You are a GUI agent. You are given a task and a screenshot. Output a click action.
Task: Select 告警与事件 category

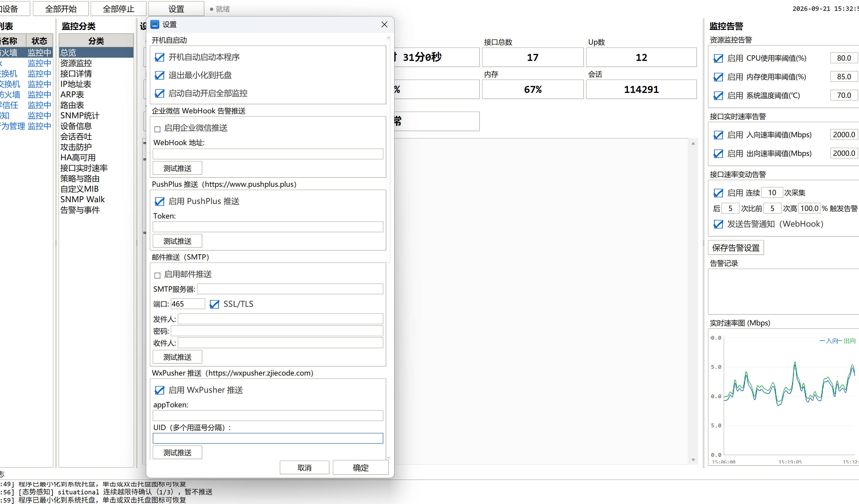click(96, 210)
